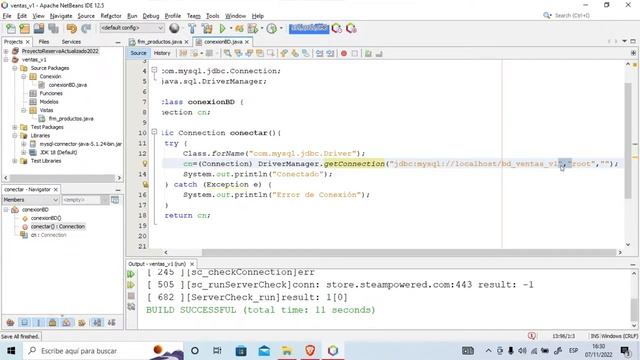
Task: Click the memory usage bar in toolbar
Action: pos(309,28)
